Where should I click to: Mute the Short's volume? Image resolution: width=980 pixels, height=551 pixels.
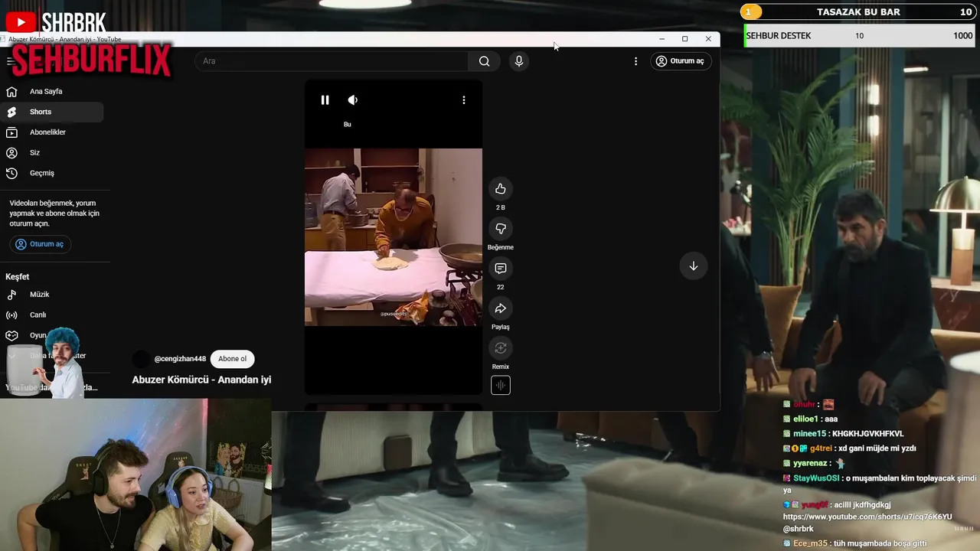[352, 100]
